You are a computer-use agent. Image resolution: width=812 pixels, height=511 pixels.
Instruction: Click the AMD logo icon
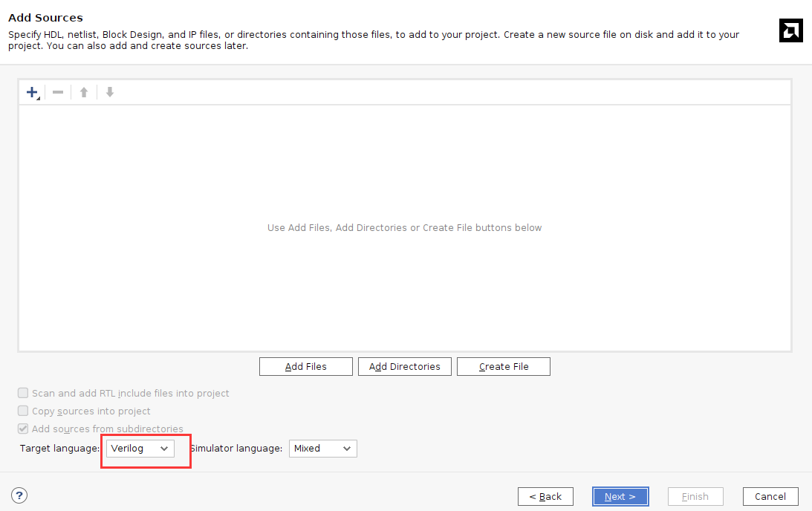[x=790, y=30]
